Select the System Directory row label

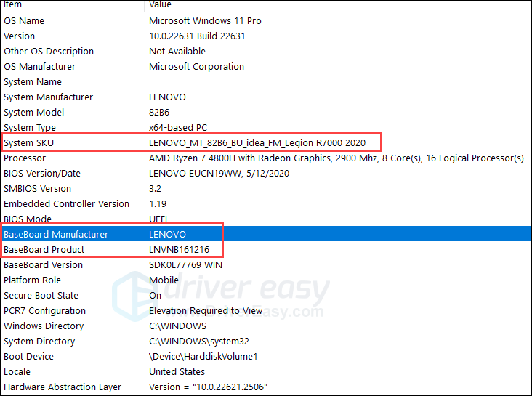pos(39,342)
